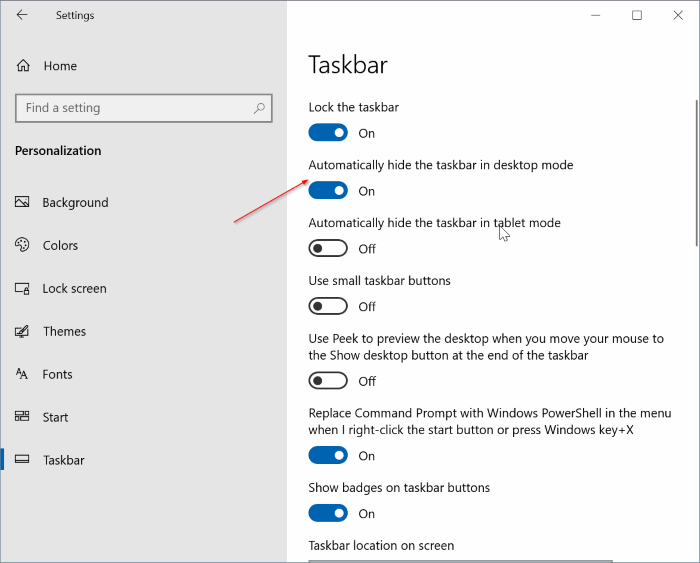Click the Home house icon
Viewport: 700px width, 563px height.
[23, 66]
